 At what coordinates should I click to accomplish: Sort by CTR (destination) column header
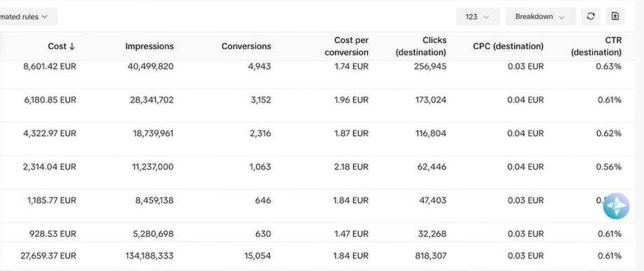[x=597, y=46]
